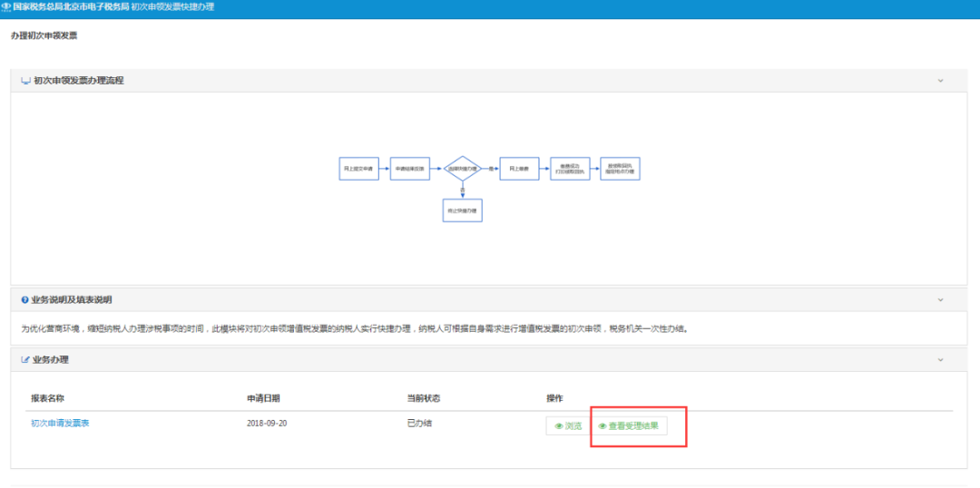Click the eye icon on 浏览 button
The image size is (980, 488).
pos(559,425)
